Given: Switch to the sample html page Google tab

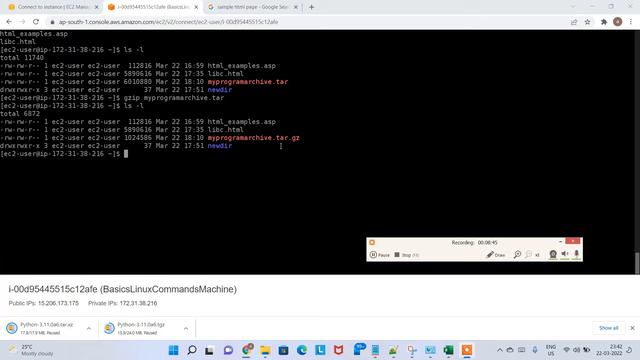Looking at the screenshot, I should click(253, 7).
